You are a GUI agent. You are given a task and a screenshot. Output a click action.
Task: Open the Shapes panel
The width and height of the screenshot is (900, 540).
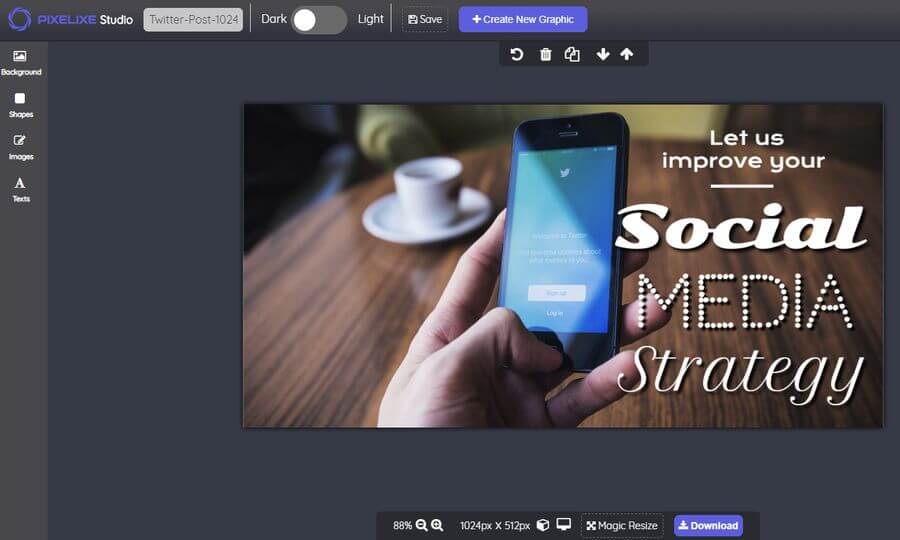[21, 106]
